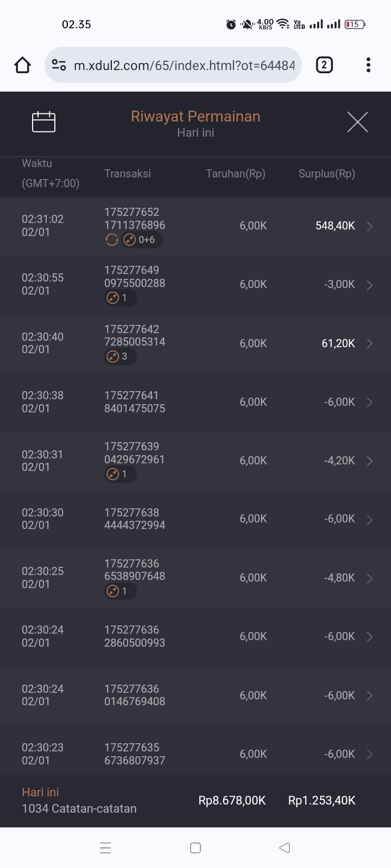Click the free-spin badge labeled 0+6

[x=141, y=240]
